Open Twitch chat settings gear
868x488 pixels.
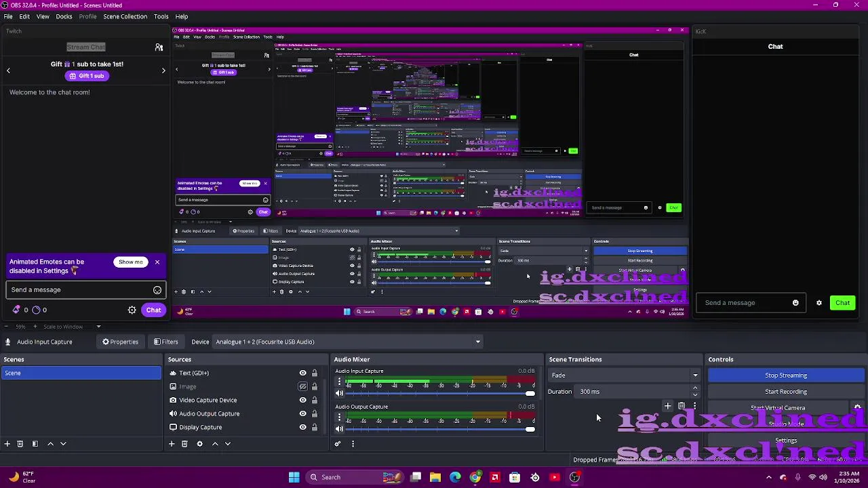click(x=132, y=310)
